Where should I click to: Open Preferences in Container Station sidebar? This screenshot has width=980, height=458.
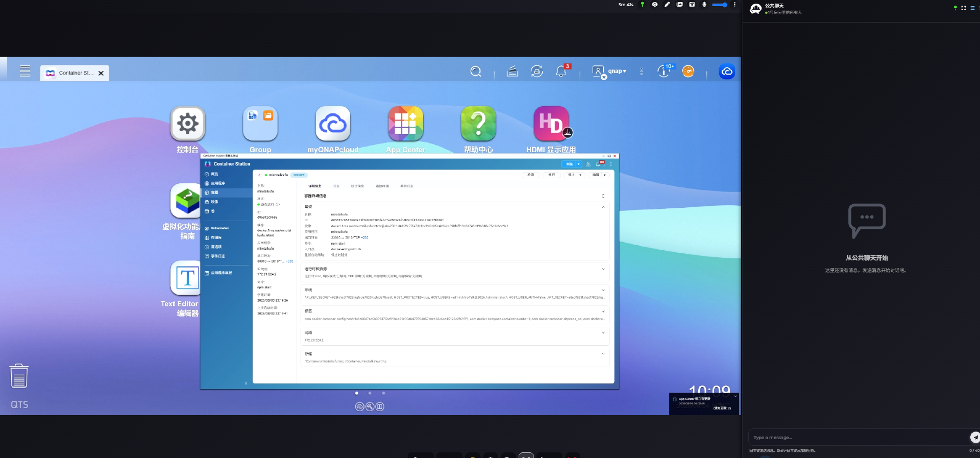227,247
